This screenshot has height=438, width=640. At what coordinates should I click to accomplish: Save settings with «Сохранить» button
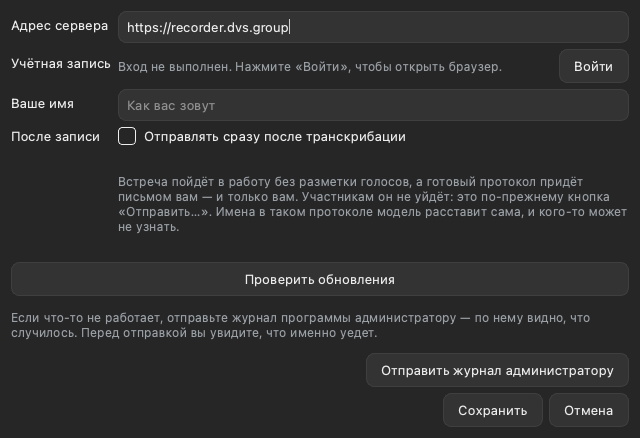[x=493, y=410]
